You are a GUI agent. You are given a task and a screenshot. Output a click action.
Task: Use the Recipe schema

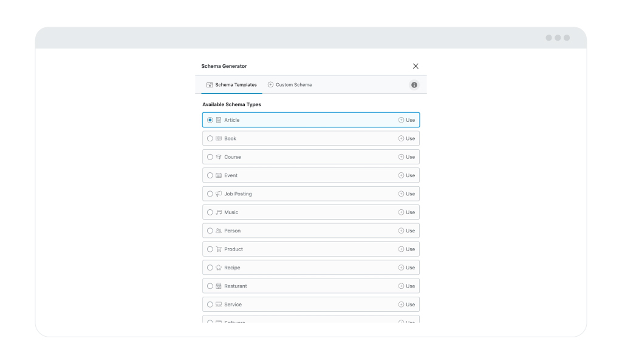(406, 268)
